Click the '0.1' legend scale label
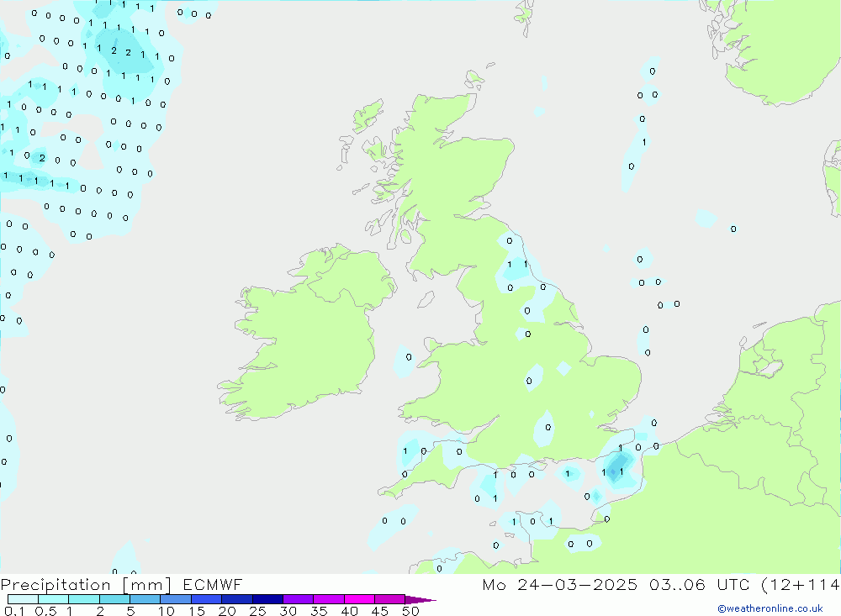The image size is (841, 616). (x=14, y=611)
